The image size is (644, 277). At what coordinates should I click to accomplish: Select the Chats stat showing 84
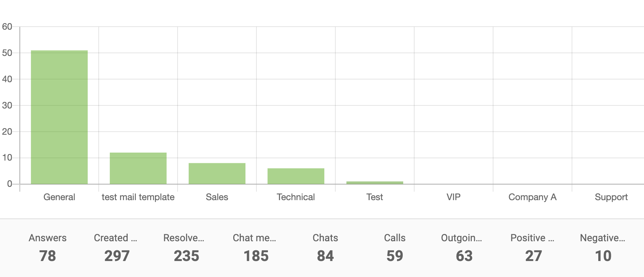(x=325, y=248)
